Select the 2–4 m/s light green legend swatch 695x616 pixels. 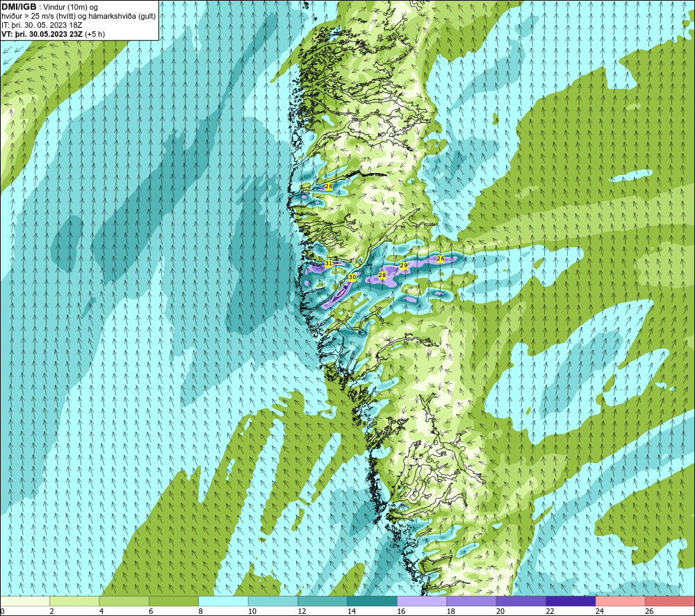(x=74, y=601)
